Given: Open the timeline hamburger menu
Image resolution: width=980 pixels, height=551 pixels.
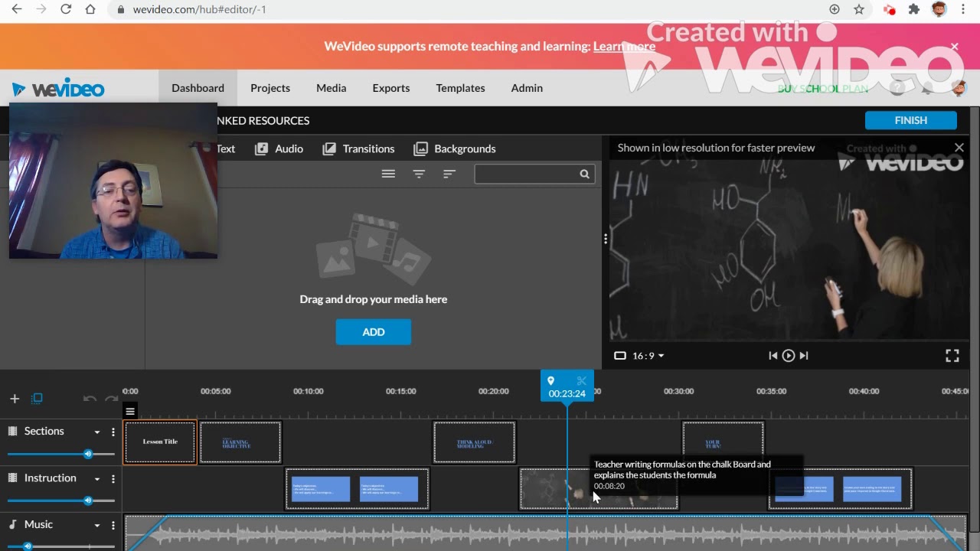Looking at the screenshot, I should (130, 412).
